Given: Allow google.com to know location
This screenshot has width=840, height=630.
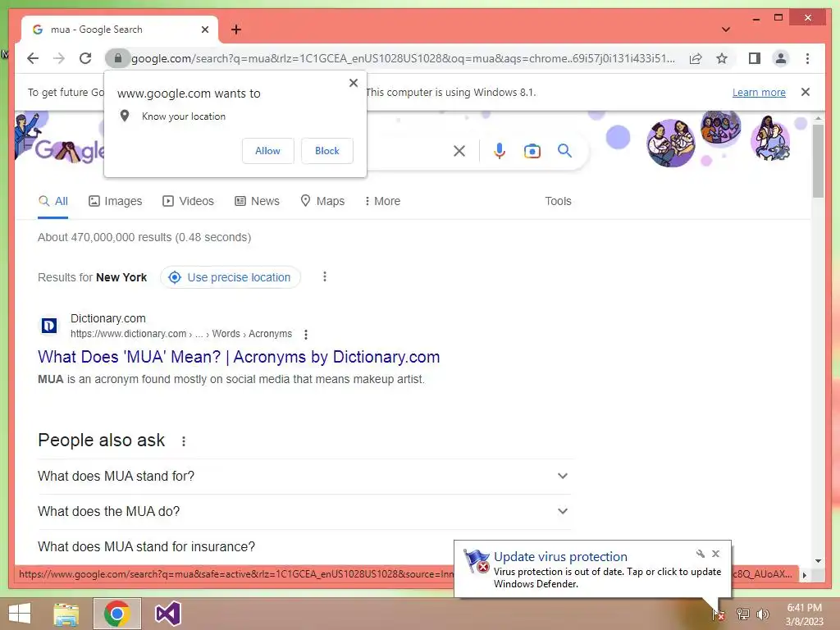Looking at the screenshot, I should coord(268,151).
